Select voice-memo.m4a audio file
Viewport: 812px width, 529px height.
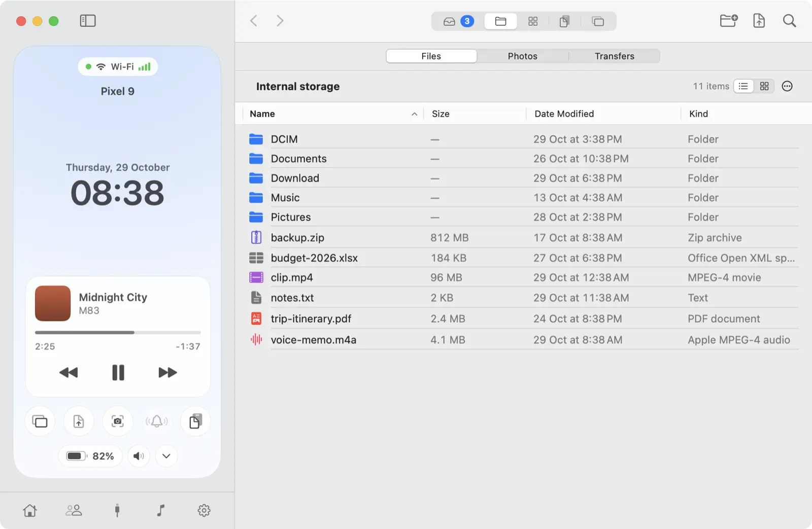524,340
